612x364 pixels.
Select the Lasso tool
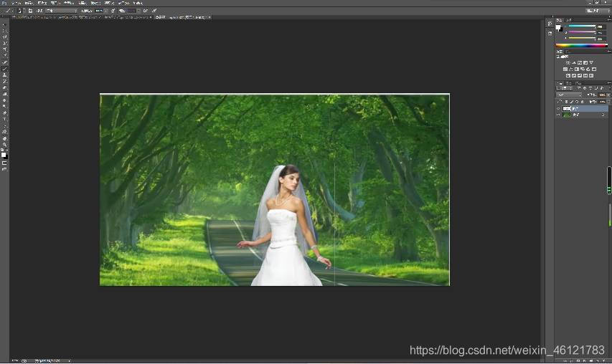click(x=5, y=37)
